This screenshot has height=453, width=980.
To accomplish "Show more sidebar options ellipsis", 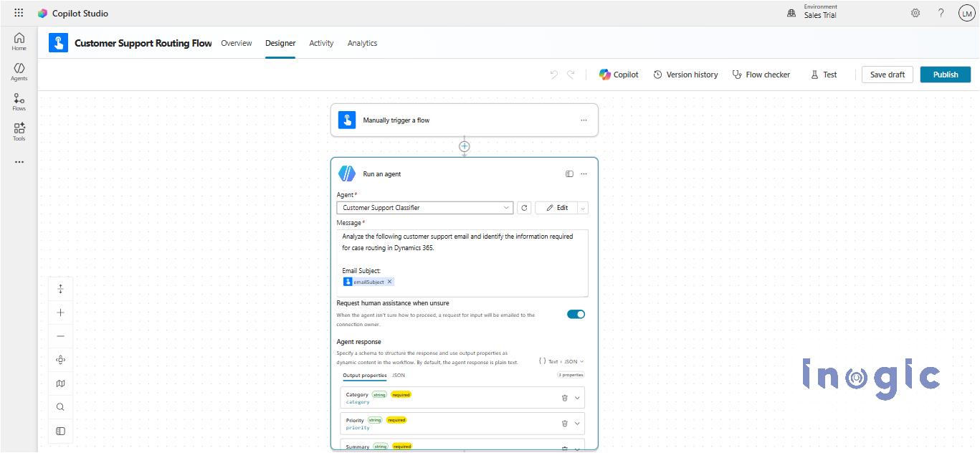I will click(19, 162).
